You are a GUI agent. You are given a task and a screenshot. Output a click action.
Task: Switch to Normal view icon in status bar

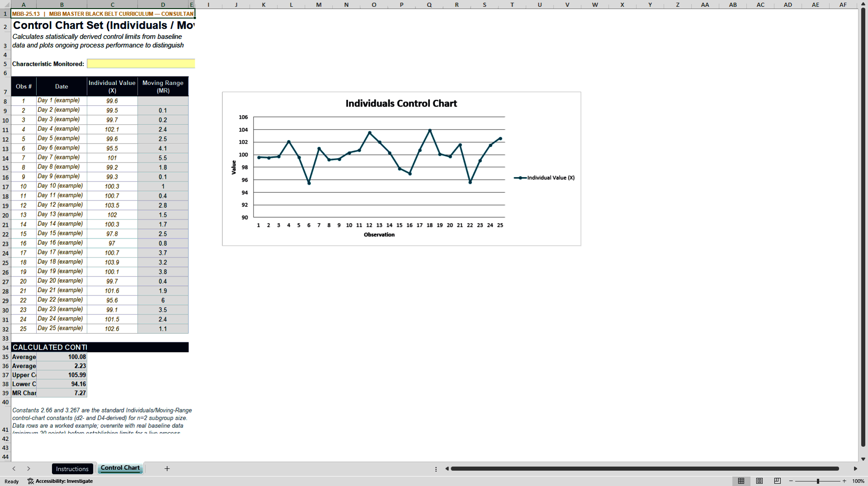point(741,481)
